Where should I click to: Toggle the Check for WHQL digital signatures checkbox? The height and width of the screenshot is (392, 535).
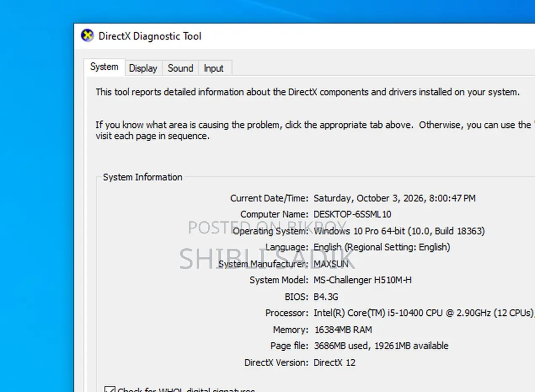(110, 390)
